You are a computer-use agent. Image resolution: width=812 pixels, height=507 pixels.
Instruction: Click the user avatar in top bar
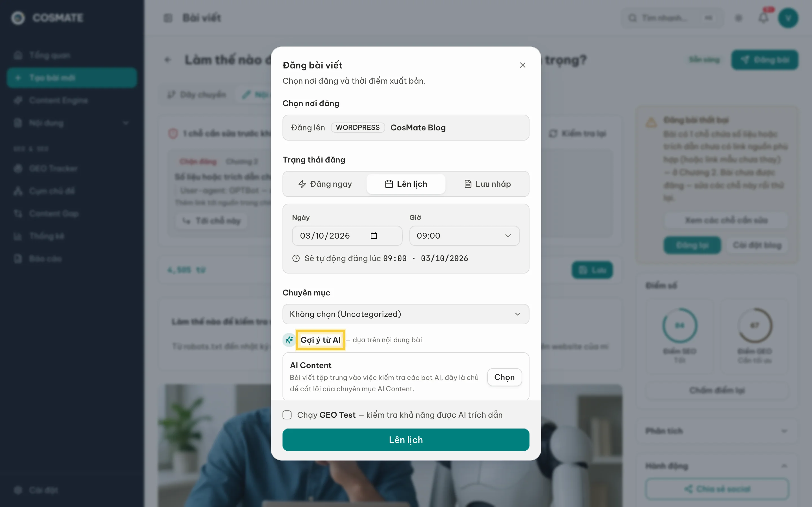point(788,18)
